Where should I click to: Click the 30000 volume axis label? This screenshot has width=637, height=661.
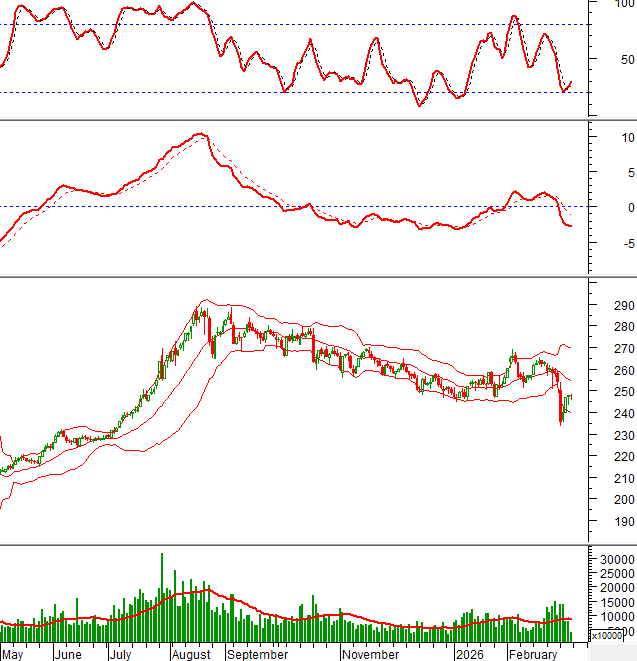click(615, 559)
